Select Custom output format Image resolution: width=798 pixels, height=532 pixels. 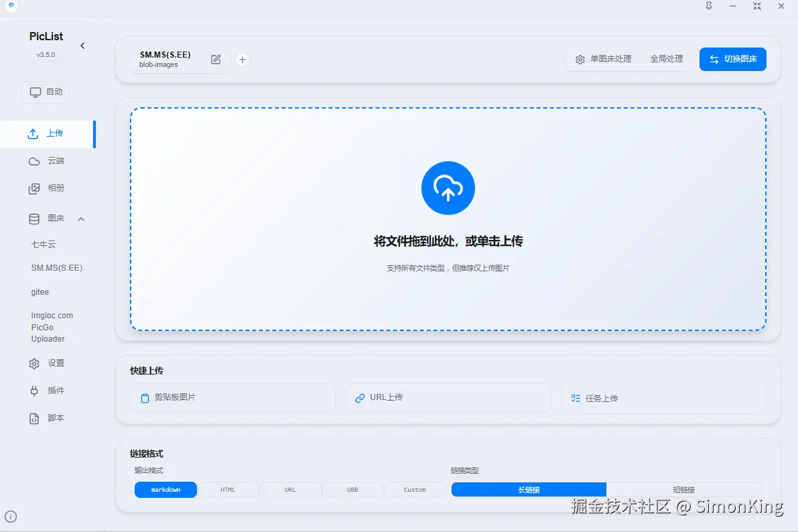(415, 490)
